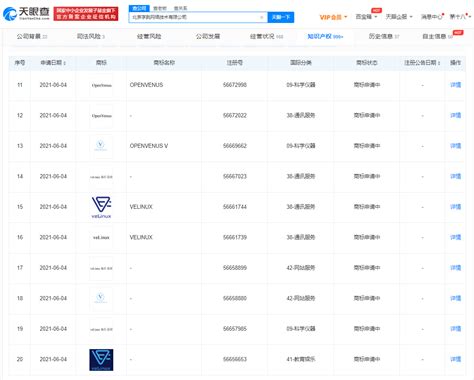Screen dimensions: 474x380
Task: Switch to the 查关系 search tab
Action: tap(180, 8)
